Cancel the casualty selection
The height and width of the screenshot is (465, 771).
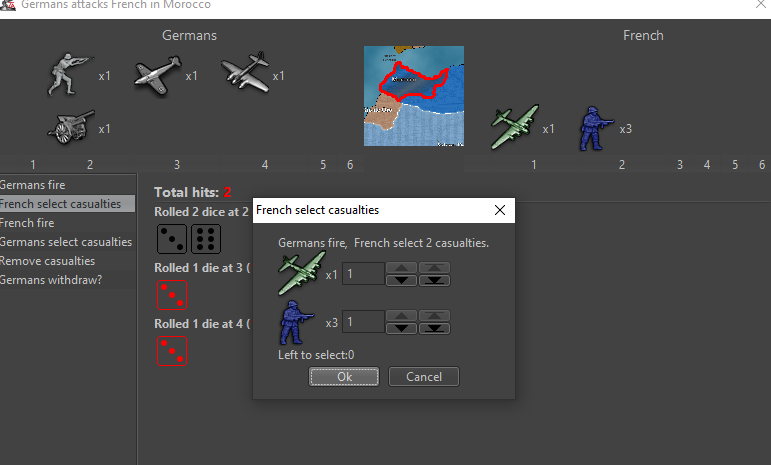point(423,377)
